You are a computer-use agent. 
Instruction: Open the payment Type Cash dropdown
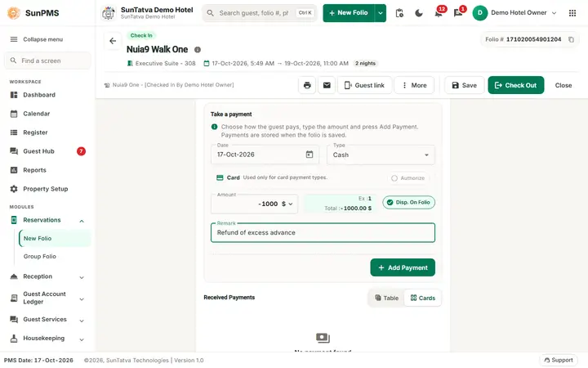pos(381,155)
